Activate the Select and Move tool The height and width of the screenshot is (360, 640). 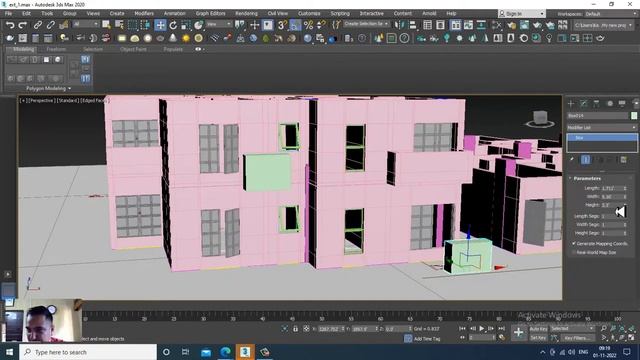point(160,25)
